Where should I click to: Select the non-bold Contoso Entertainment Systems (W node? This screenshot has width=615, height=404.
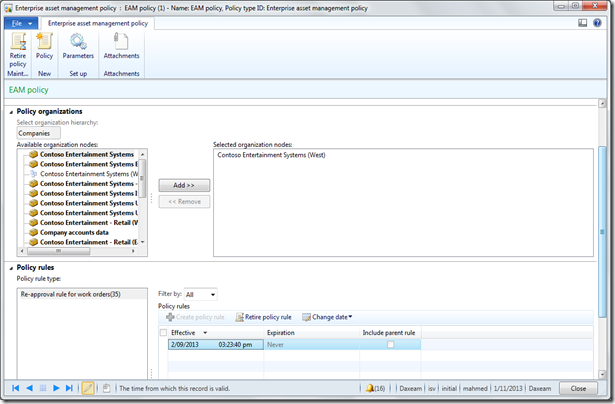pyautogui.click(x=84, y=174)
